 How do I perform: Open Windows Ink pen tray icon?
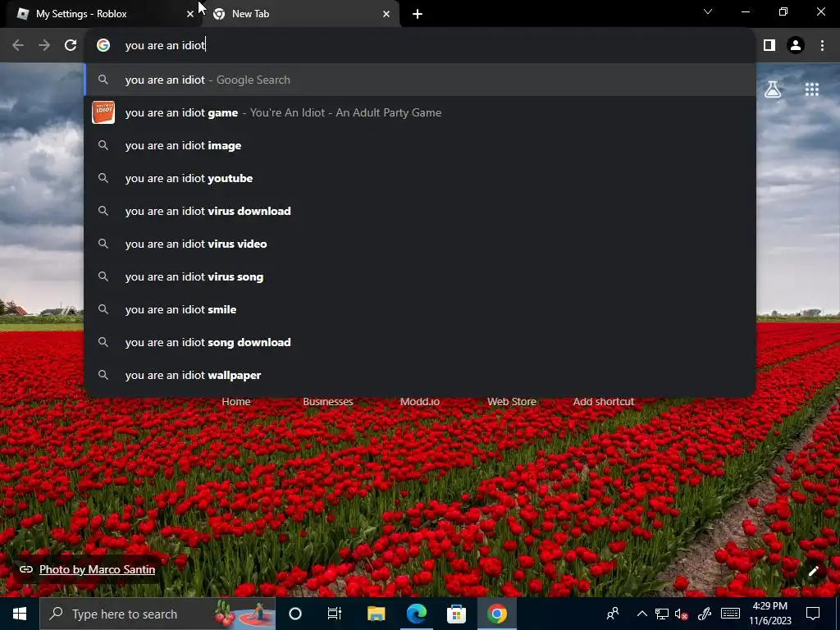coord(705,614)
